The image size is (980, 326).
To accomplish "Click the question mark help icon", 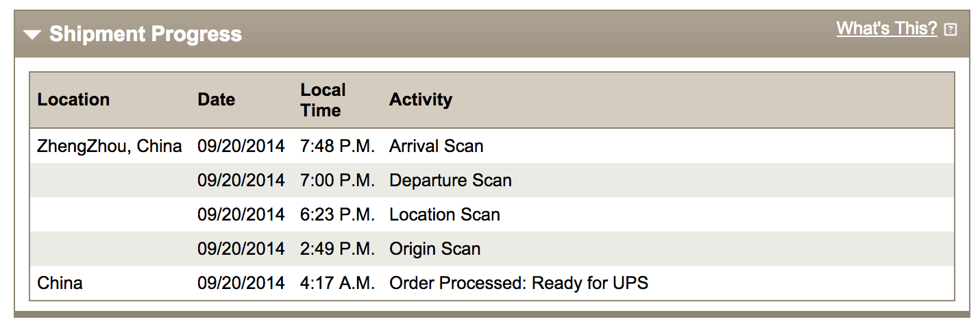I will (x=950, y=29).
